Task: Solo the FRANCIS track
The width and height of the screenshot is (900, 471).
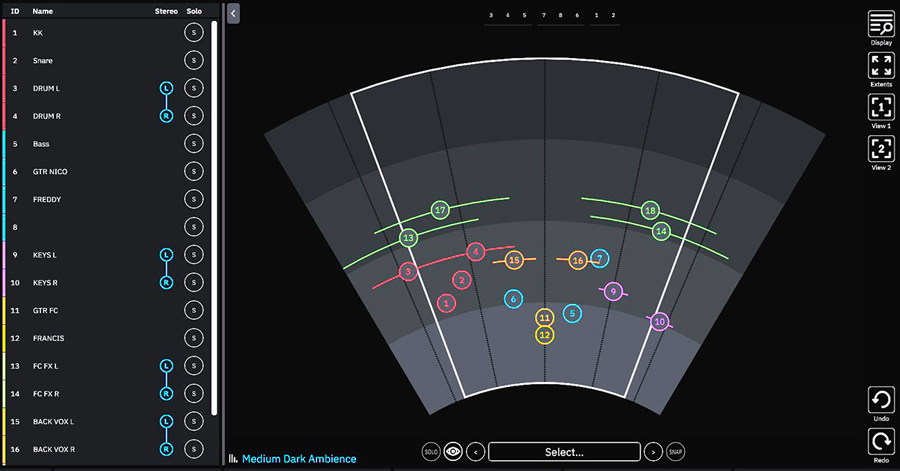Action: click(x=194, y=338)
